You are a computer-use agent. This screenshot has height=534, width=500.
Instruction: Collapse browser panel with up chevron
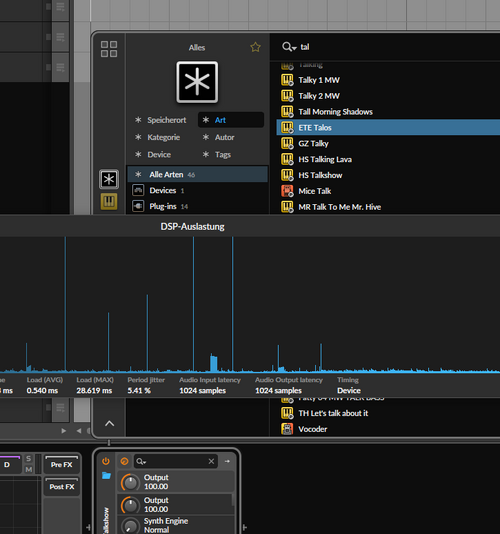coord(109,423)
